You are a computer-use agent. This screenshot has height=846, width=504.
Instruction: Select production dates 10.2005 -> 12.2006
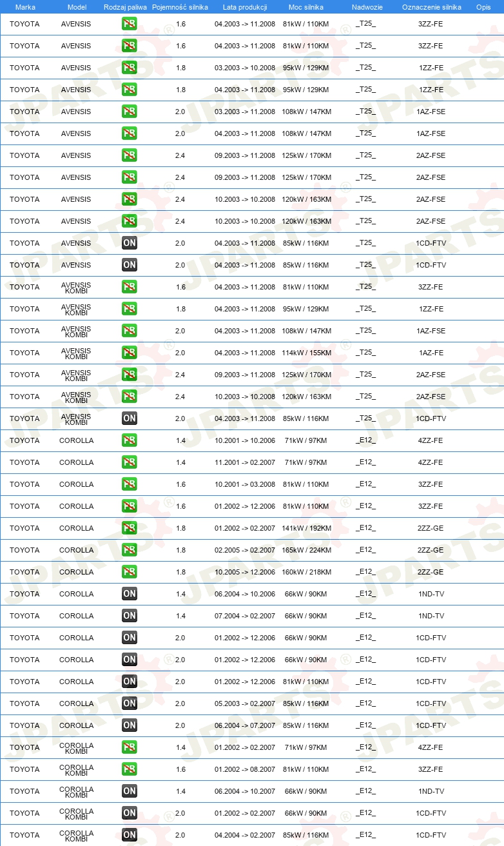click(245, 572)
